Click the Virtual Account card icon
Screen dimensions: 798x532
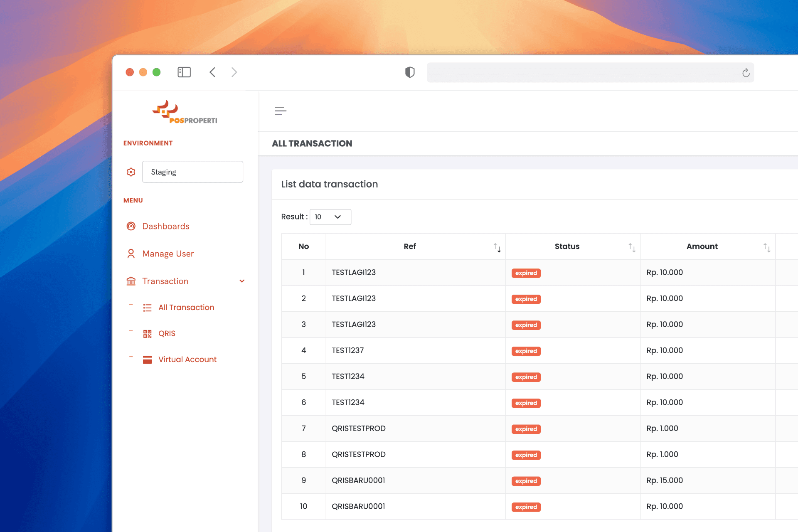[x=147, y=360]
